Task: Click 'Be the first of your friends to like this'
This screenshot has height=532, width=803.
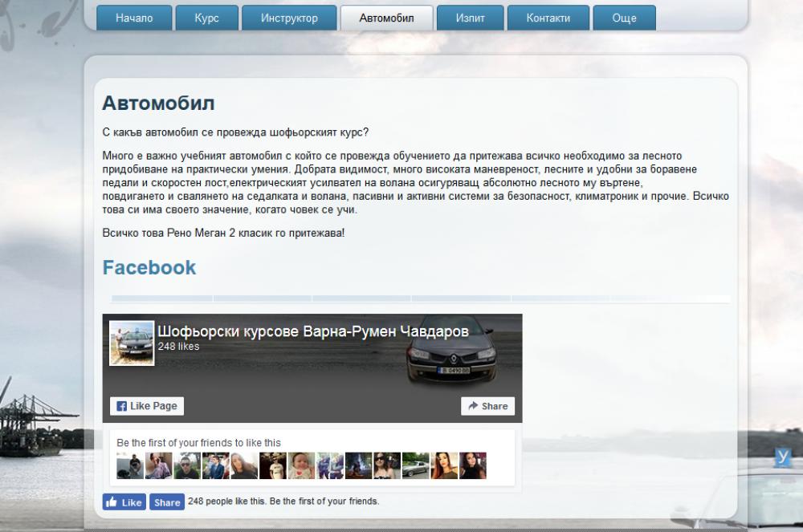Action: pos(198,443)
